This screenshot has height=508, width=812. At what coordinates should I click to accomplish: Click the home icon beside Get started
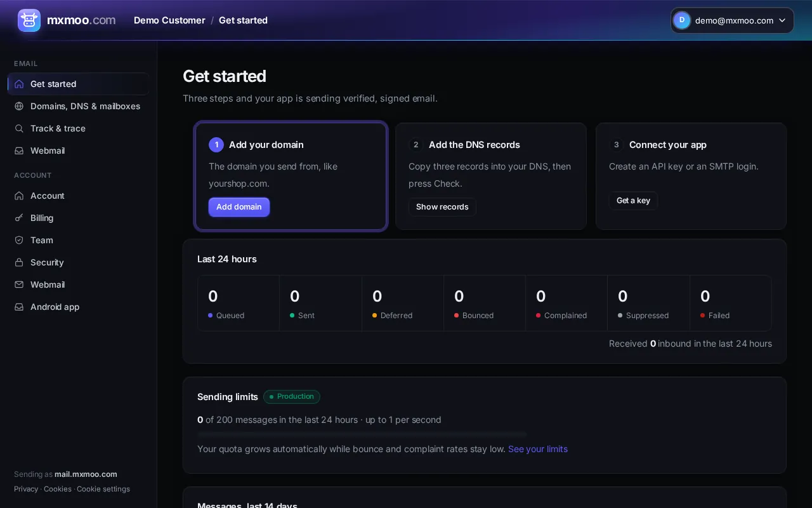click(19, 84)
